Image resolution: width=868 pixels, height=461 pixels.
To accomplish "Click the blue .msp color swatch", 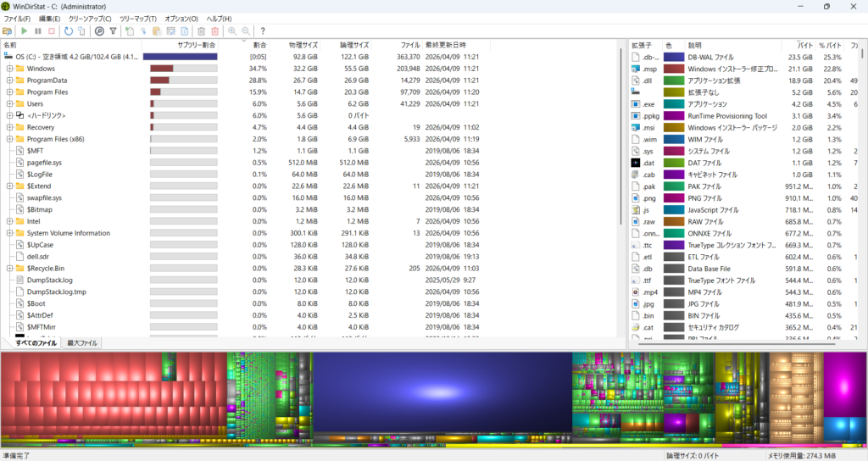I will tap(674, 69).
